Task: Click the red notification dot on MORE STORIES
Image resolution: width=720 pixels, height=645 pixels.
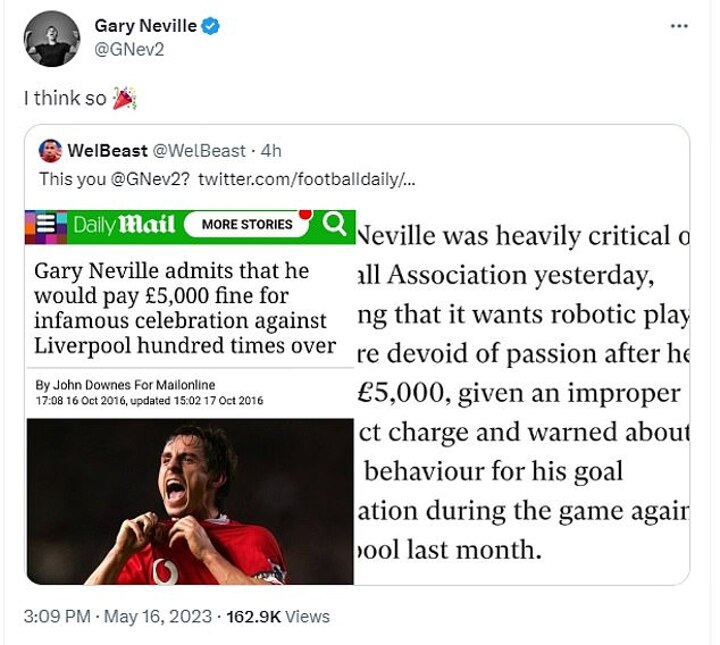Action: [305, 212]
